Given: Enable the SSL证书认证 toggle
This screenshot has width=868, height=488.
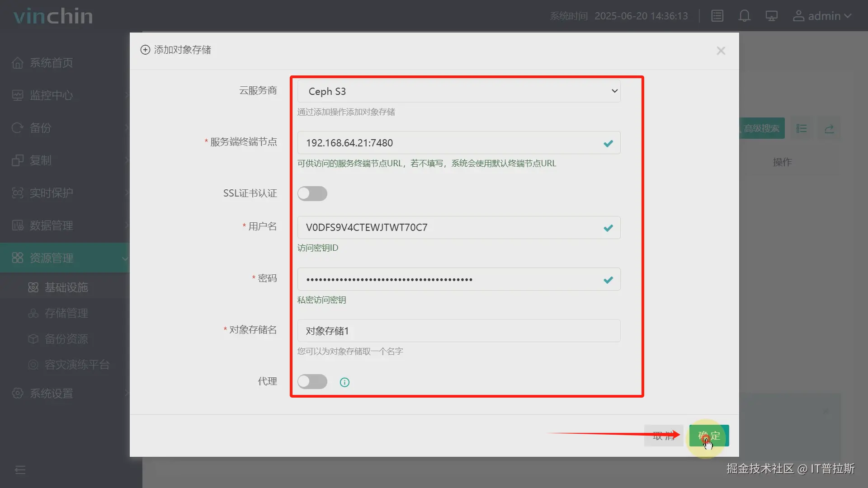Looking at the screenshot, I should [x=312, y=193].
